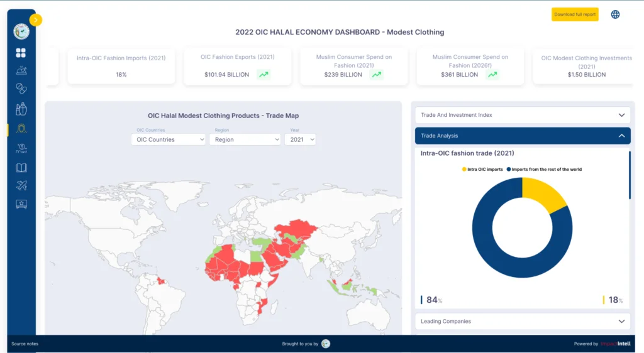Viewport: 644px width, 353px height.
Task: Collapse the Trade Analysis section
Action: (523, 136)
